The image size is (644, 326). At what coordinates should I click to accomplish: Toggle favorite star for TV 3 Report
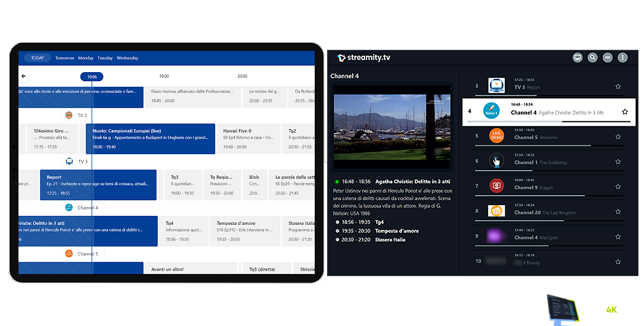point(618,87)
